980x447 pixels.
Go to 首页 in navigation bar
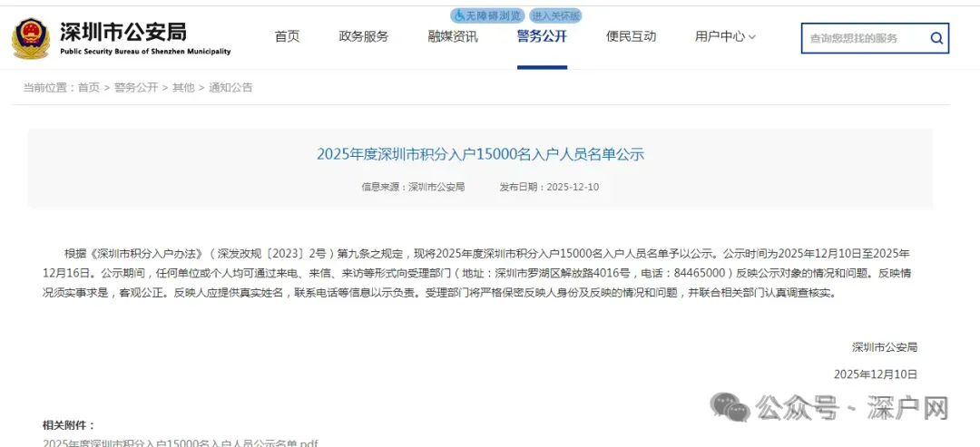(288, 36)
